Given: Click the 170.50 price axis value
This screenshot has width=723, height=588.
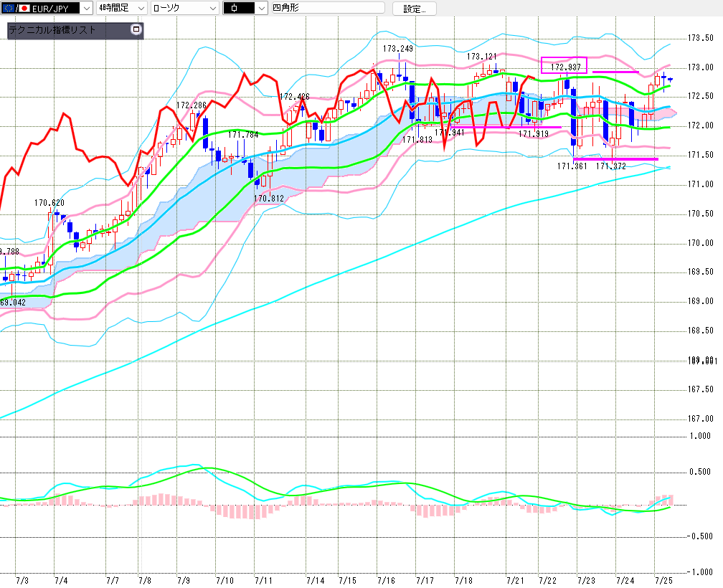Looking at the screenshot, I should [x=700, y=214].
